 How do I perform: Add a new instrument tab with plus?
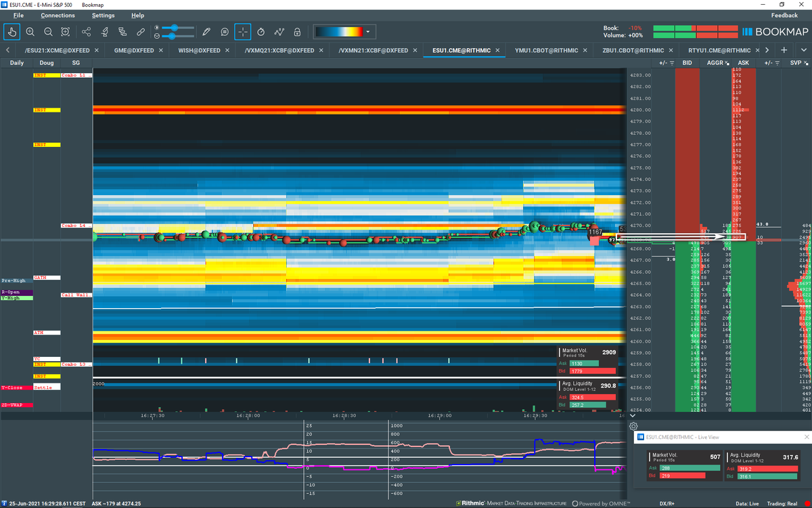(784, 50)
